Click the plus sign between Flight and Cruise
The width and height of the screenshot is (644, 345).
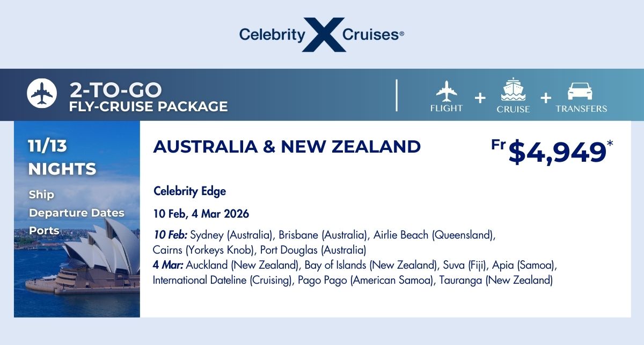pyautogui.click(x=480, y=98)
